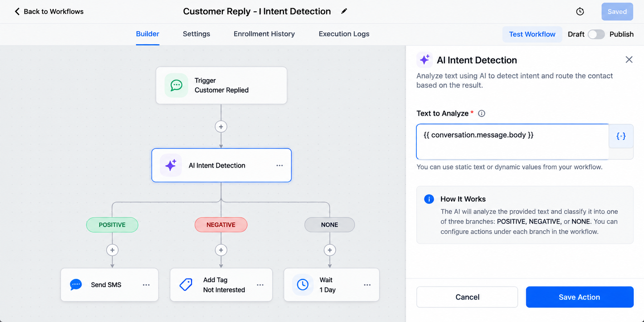Click the '1 Day' wait duration text
This screenshot has width=644, height=322.
(x=327, y=290)
